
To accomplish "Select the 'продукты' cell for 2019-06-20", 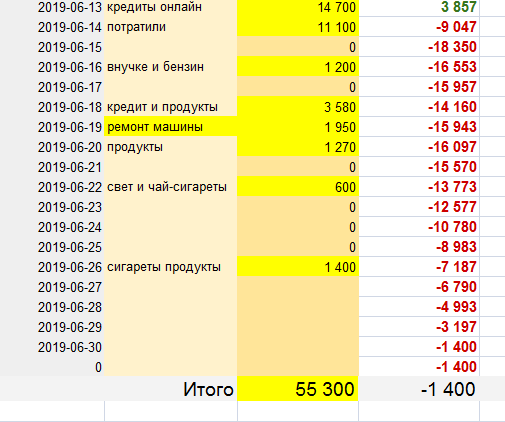I will click(170, 147).
